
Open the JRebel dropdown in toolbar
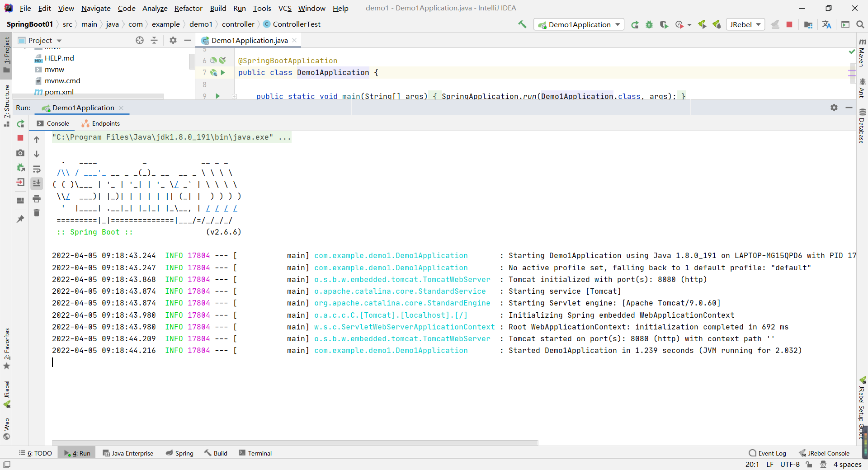745,24
